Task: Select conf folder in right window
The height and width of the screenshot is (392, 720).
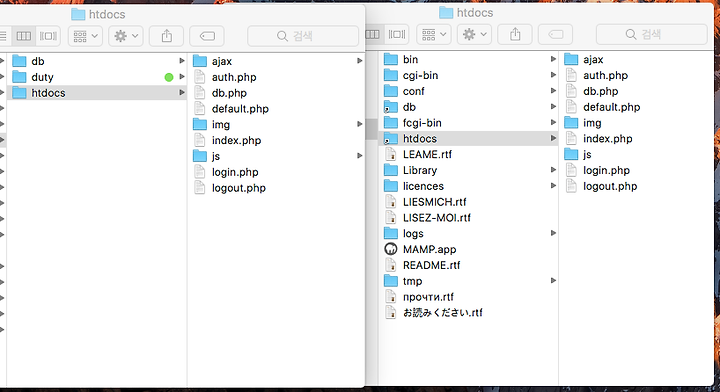Action: pos(468,91)
